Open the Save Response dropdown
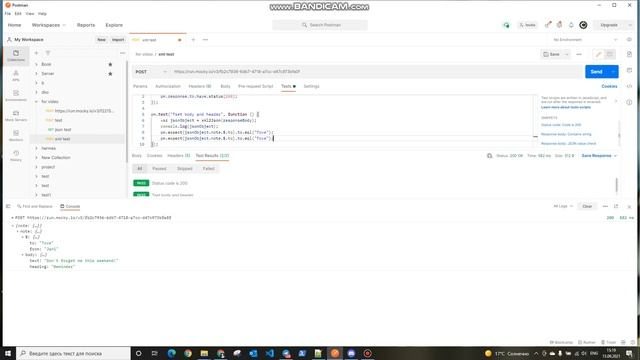Viewport: 640px width, 360px height. [599, 156]
